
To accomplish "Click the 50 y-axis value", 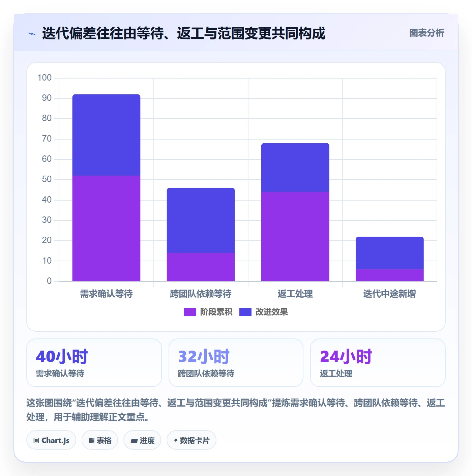I will (47, 179).
